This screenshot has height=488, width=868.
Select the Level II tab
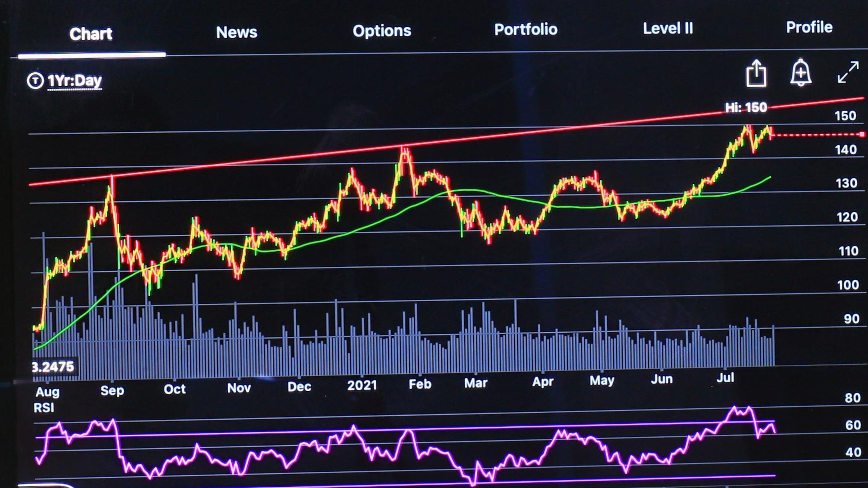pyautogui.click(x=667, y=28)
